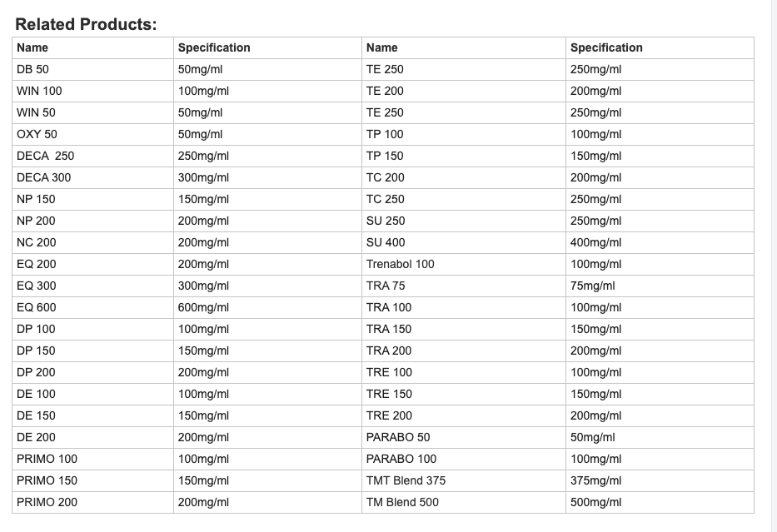This screenshot has width=777, height=532.
Task: Click the Trenabol 100 entry
Action: pyautogui.click(x=400, y=264)
